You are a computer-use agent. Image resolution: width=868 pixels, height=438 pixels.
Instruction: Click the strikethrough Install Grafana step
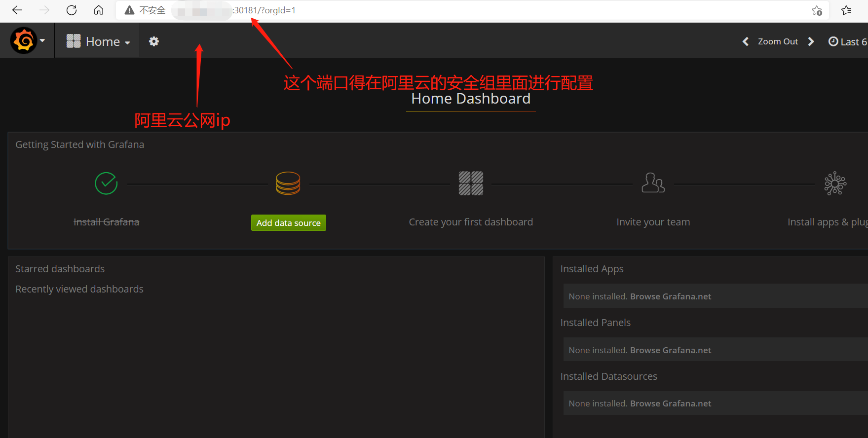pyautogui.click(x=106, y=222)
